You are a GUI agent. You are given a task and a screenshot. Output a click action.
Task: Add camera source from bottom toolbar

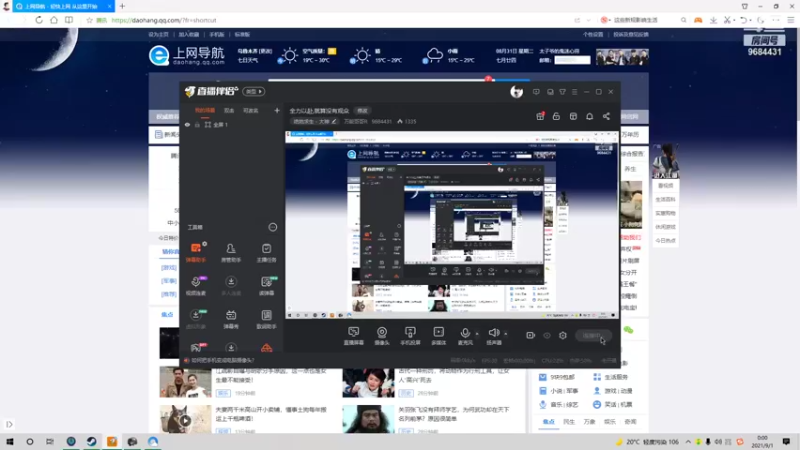pyautogui.click(x=382, y=336)
